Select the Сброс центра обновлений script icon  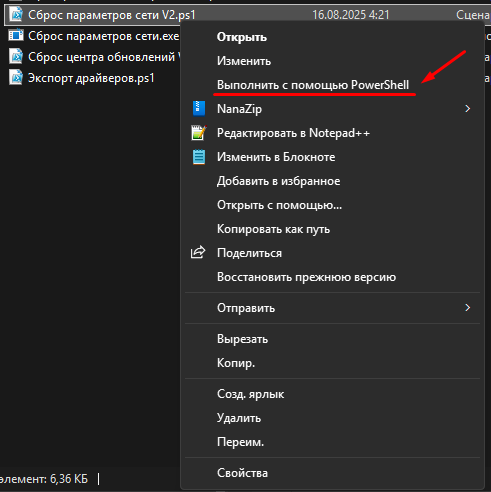click(16, 57)
